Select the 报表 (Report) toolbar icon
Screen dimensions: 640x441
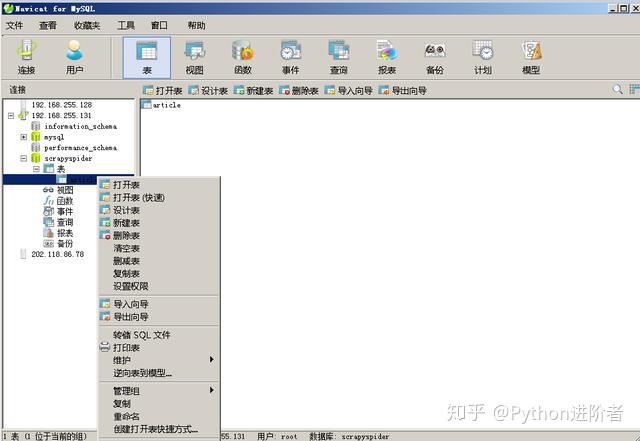tap(387, 58)
